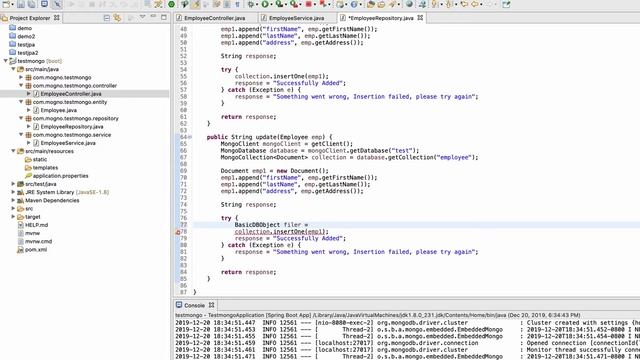Click the Save All toolbar icon
This screenshot has height=360, width=640.
point(31,4)
